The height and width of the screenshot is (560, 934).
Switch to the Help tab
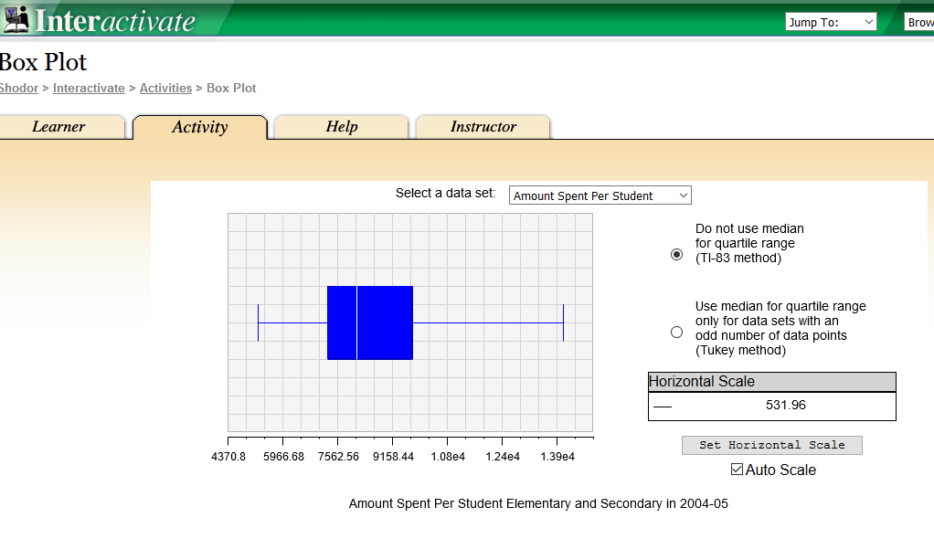tap(341, 127)
